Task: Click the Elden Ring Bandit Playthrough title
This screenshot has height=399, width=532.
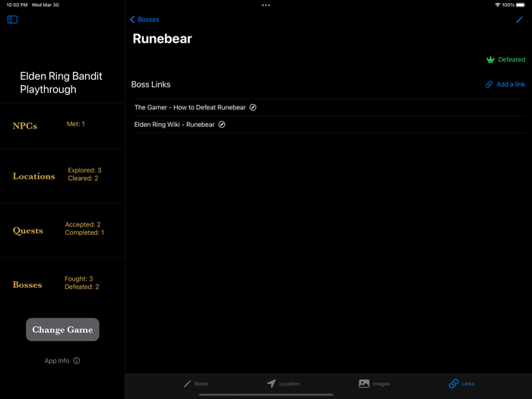Action: coord(61,83)
